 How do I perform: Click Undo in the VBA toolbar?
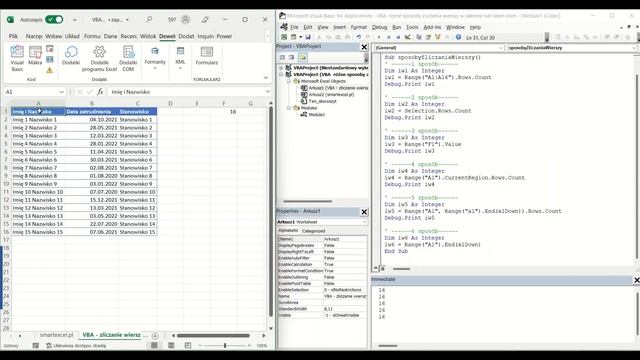coord(358,37)
